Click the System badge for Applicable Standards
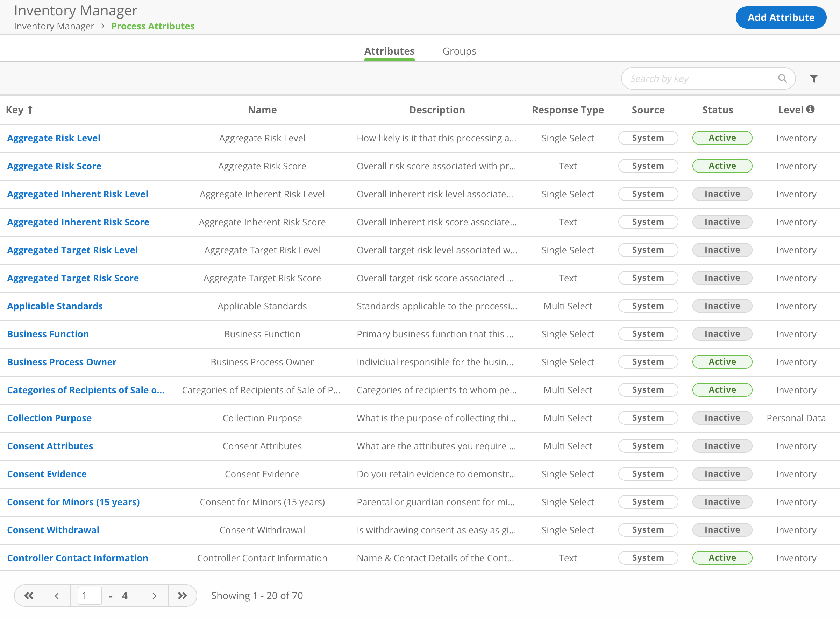Screen dimensions: 840x618 648,306
